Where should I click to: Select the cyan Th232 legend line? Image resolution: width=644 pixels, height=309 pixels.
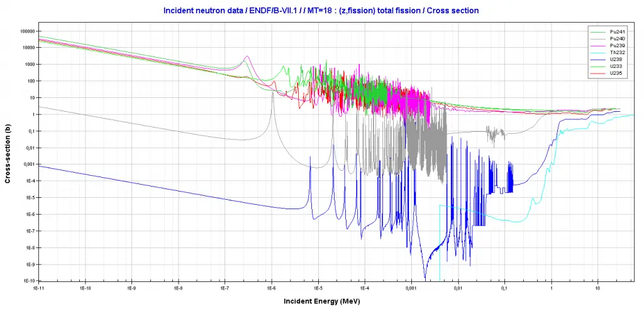(597, 53)
